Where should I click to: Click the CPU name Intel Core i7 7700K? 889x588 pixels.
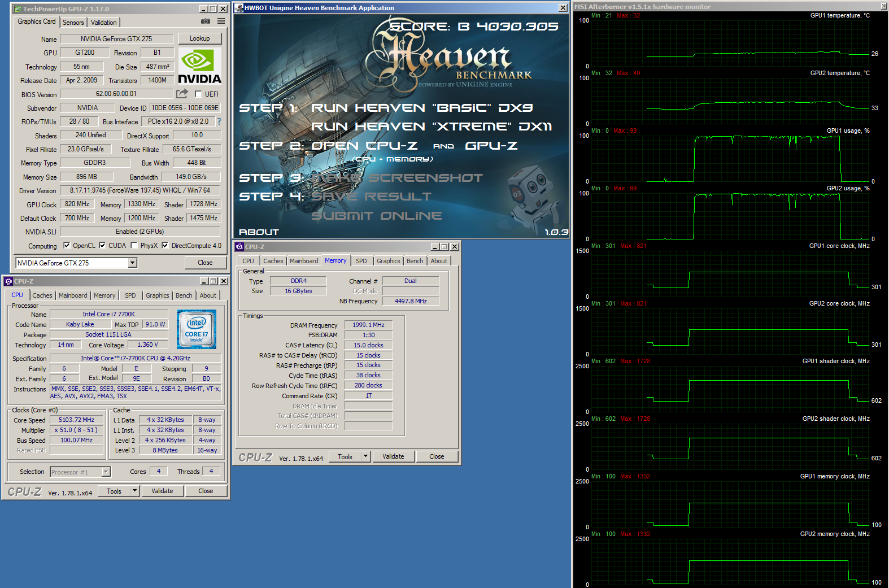pyautogui.click(x=109, y=314)
